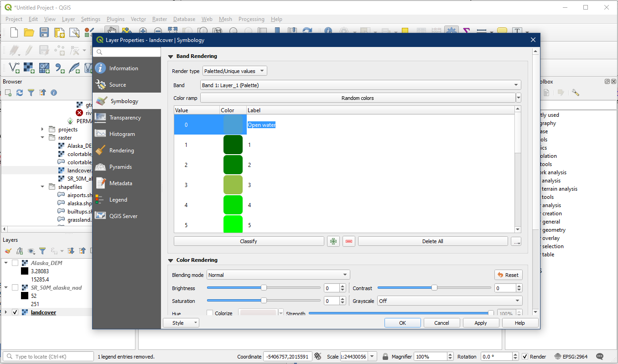The height and width of the screenshot is (364, 618).
Task: Uncheck the landcover layer visibility box
Action: pos(15,312)
